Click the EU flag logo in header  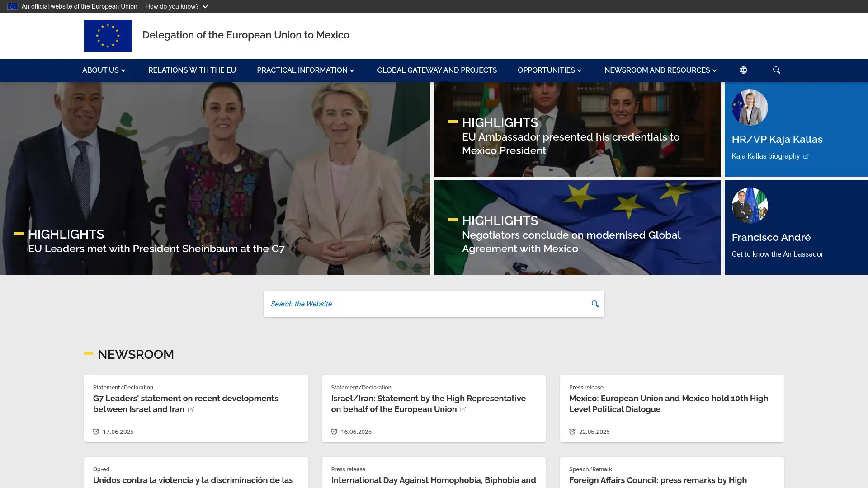pos(108,36)
